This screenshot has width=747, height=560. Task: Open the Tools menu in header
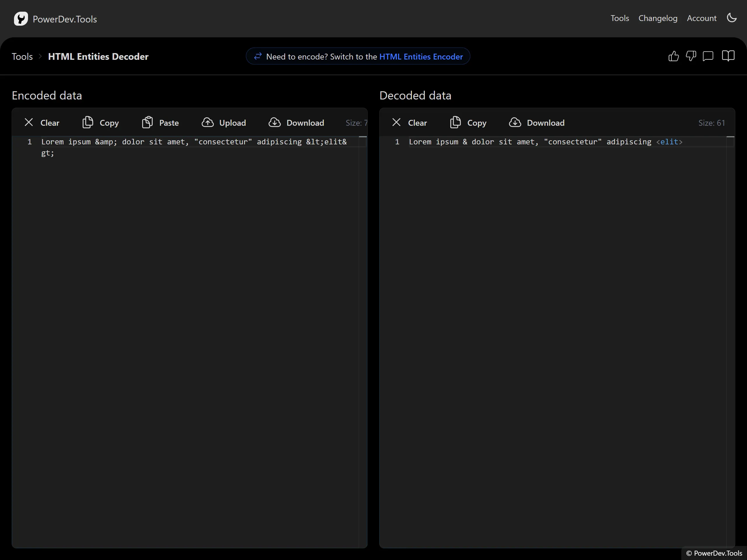[619, 18]
